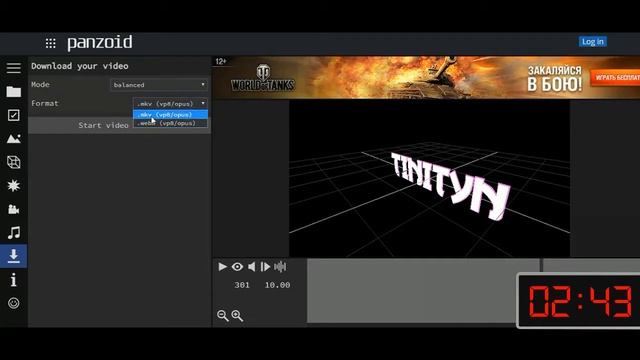Click the orange play-free ad button
Image resolution: width=640 pixels, height=360 pixels.
click(x=616, y=77)
